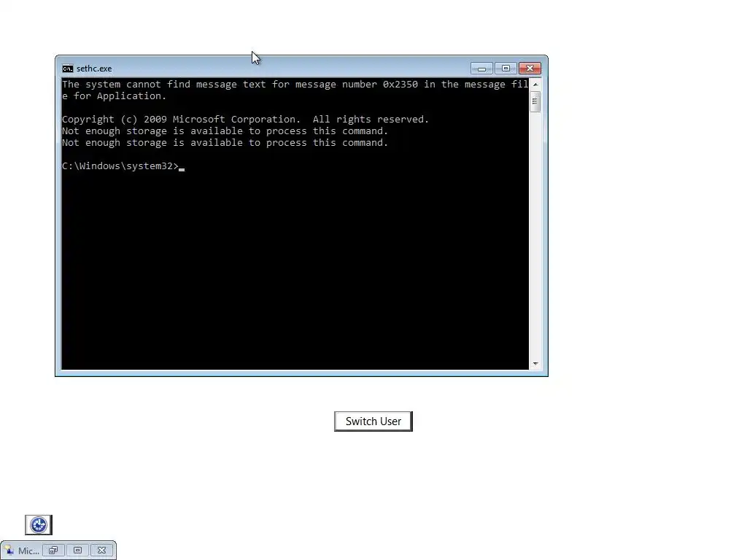Click the console vertical scrollbar thumb

tap(535, 101)
